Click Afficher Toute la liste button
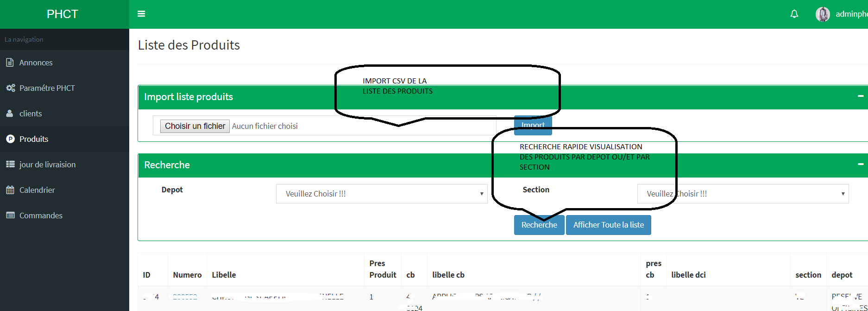Viewport: 868px width, 311px height. 608,225
